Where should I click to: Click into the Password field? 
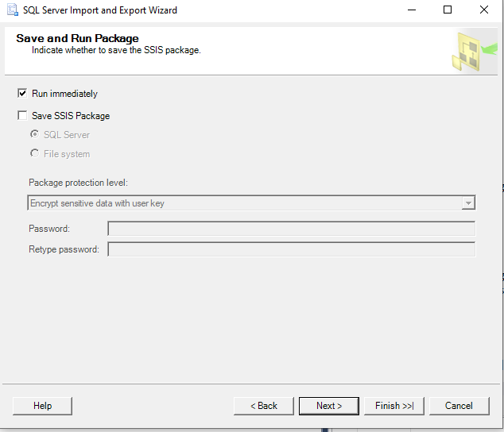(291, 229)
